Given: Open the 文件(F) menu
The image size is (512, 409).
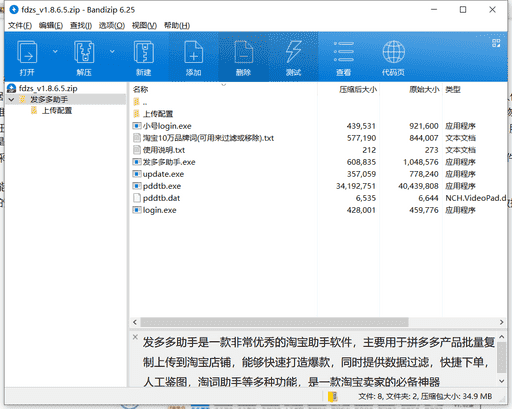Looking at the screenshot, I should (x=20, y=25).
